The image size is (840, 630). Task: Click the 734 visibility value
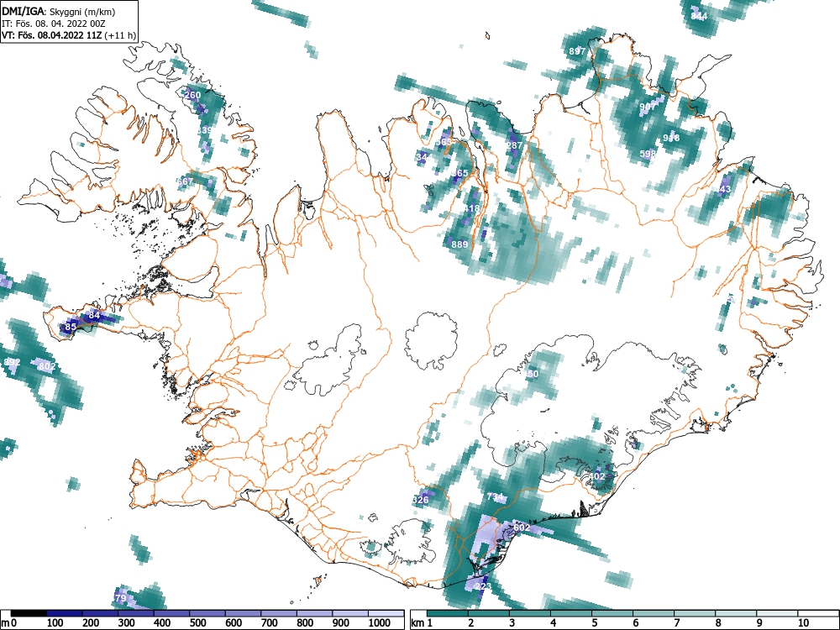point(495,497)
